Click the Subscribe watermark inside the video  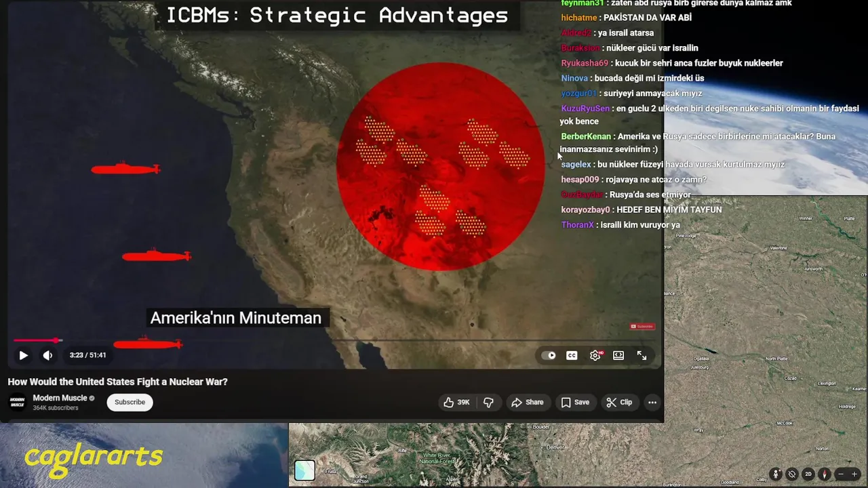[x=642, y=327]
